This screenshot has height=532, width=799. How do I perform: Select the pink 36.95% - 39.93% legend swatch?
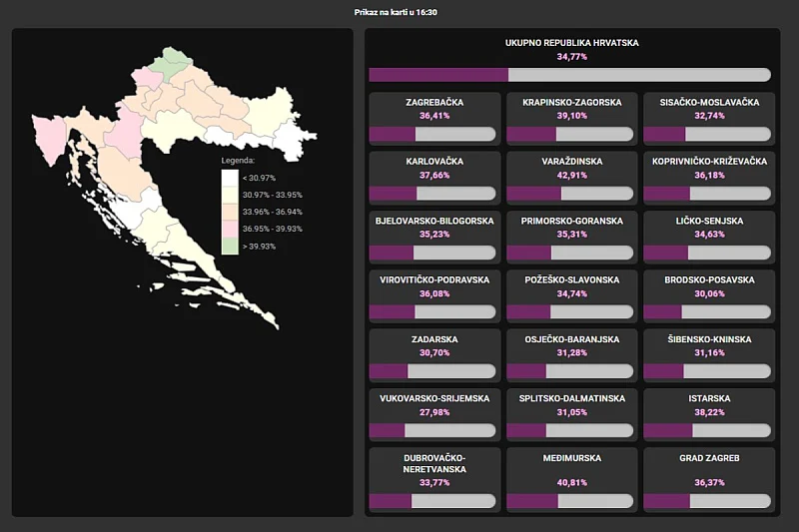click(x=230, y=230)
